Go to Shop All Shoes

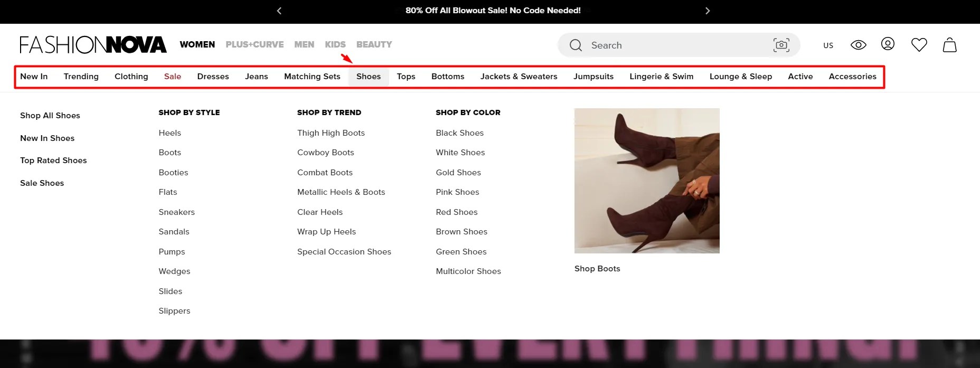tap(50, 116)
